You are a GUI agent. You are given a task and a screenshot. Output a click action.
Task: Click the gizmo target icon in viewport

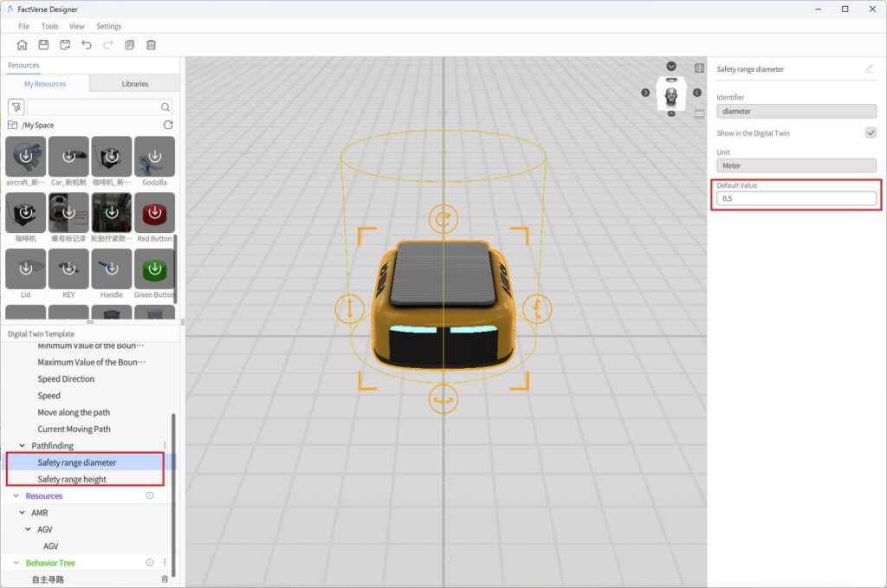698,67
